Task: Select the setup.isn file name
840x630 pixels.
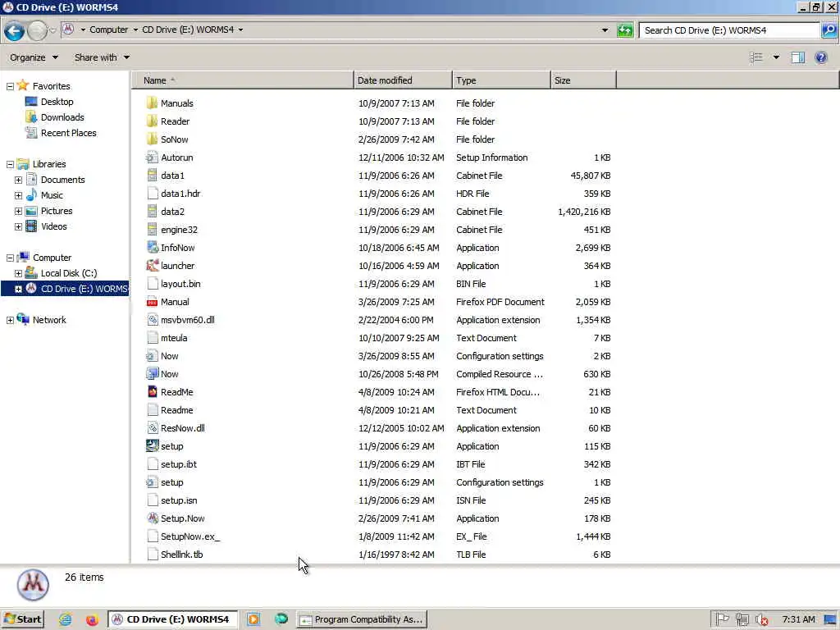Action: (x=179, y=500)
